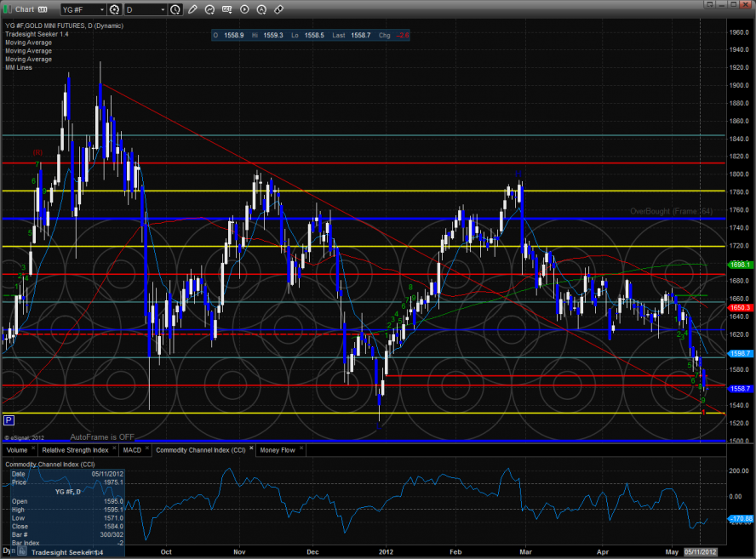756x559 pixels.
Task: Click the window link icon near minimize
Action: click(x=709, y=4)
